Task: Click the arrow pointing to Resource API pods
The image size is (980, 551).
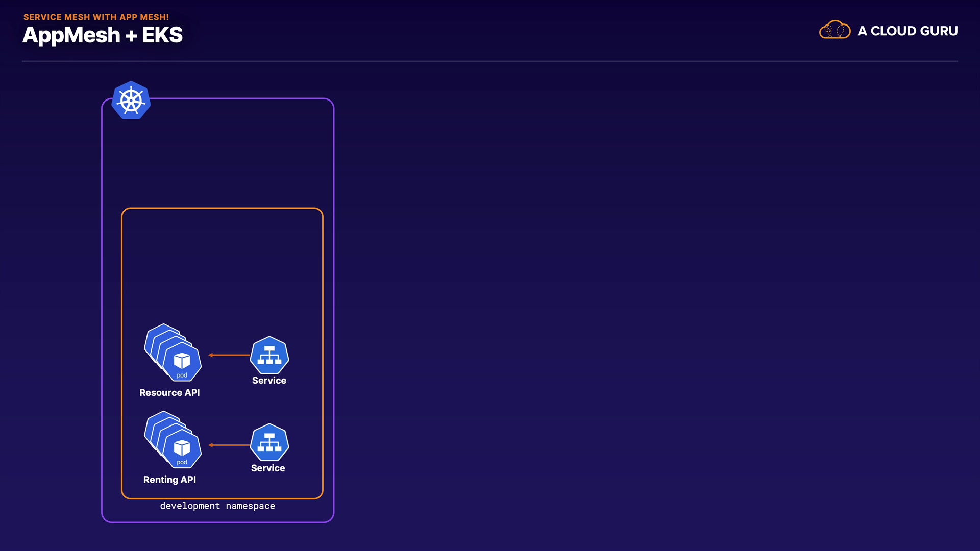Action: (x=229, y=355)
